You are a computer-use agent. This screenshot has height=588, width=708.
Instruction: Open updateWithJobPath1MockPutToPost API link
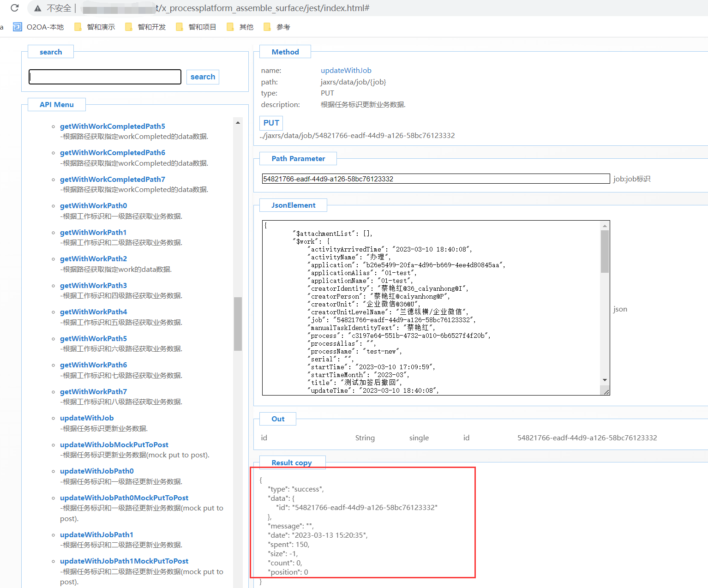(x=124, y=561)
